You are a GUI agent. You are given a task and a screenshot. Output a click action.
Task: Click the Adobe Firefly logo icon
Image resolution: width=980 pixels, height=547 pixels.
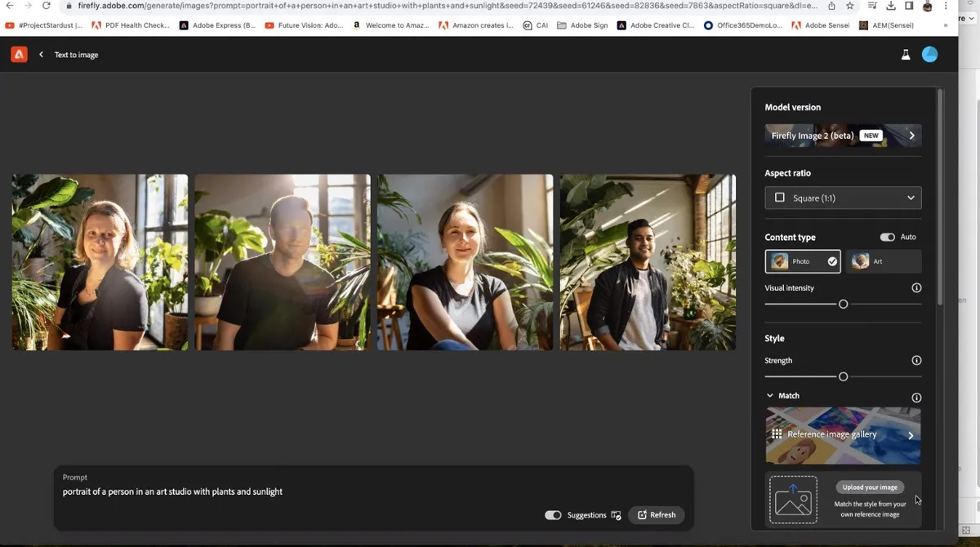point(19,55)
